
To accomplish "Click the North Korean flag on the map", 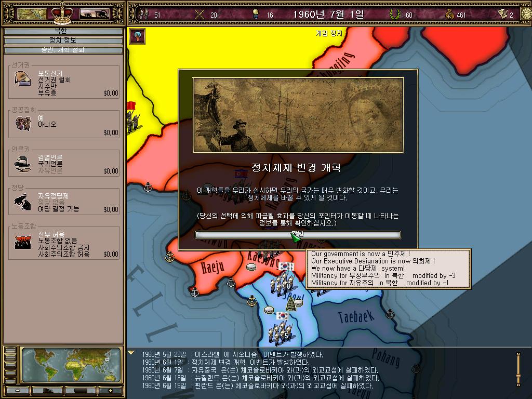I will coord(241,174).
